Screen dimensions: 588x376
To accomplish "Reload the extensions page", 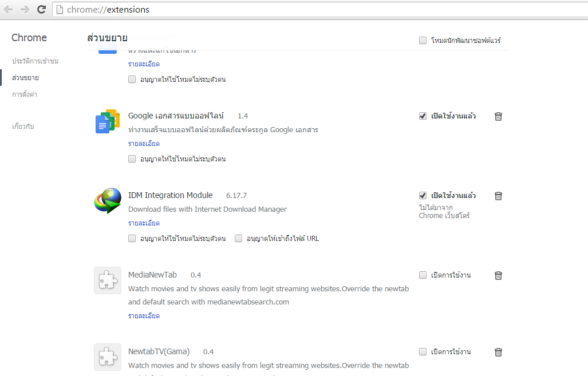I will pos(42,9).
